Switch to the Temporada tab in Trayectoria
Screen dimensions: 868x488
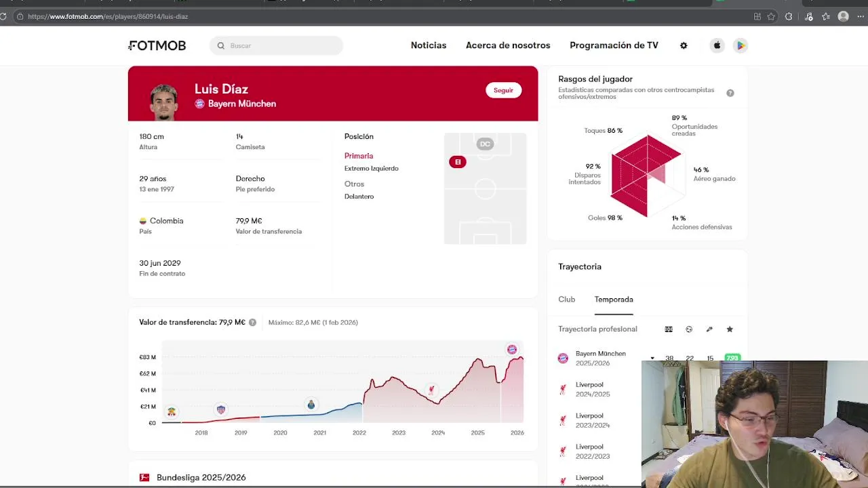614,300
